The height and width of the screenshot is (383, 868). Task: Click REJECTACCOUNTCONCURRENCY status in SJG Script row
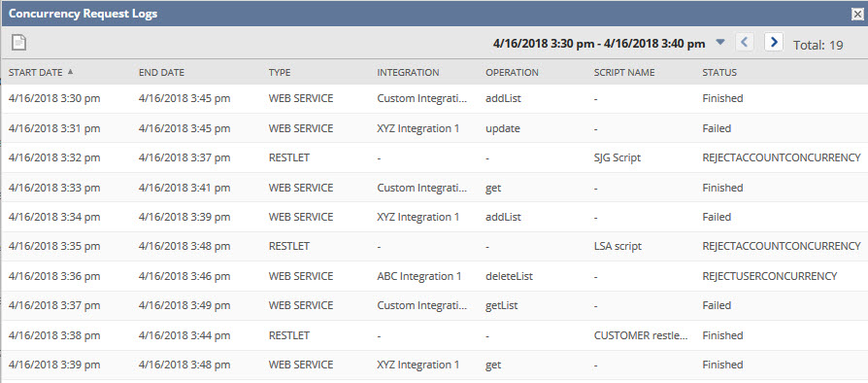click(x=782, y=158)
